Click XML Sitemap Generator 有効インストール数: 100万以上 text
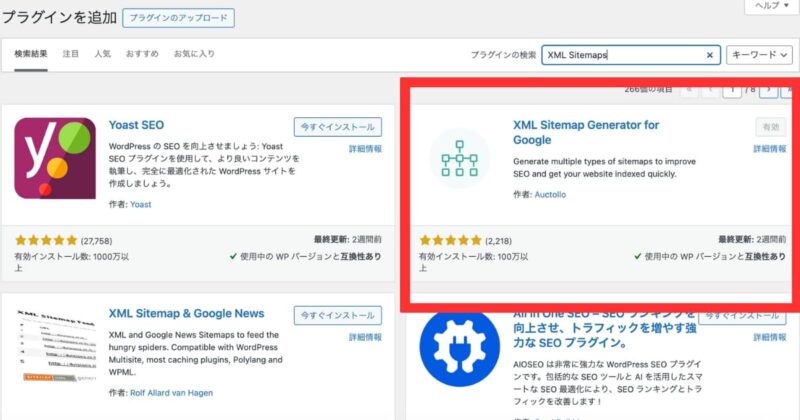Viewport: 800px width, 420px height. (473, 262)
